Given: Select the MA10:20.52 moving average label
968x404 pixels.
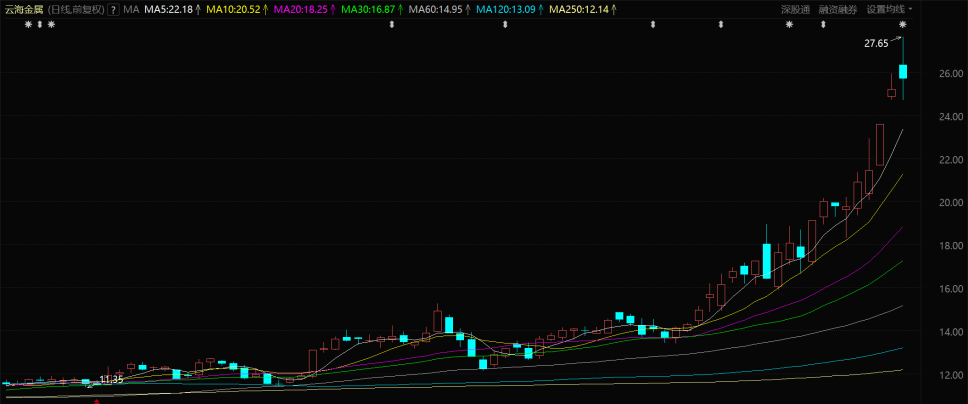Looking at the screenshot, I should click(233, 9).
